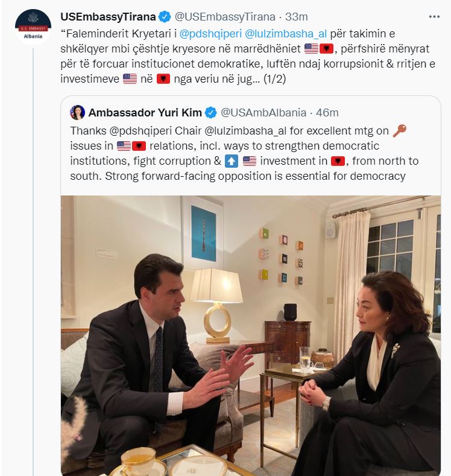
Task: Enlarge the meeting photo in quoted tweet
Action: (250, 335)
